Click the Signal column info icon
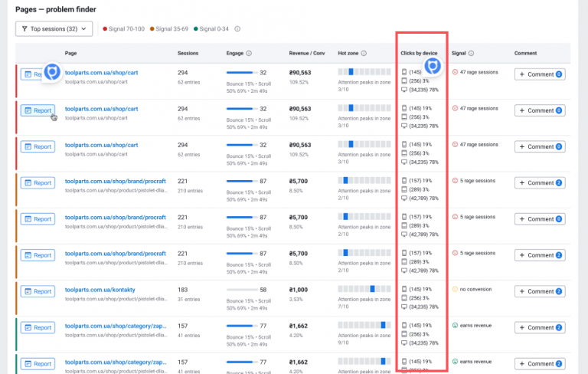Image resolution: width=588 pixels, height=374 pixels. point(472,54)
